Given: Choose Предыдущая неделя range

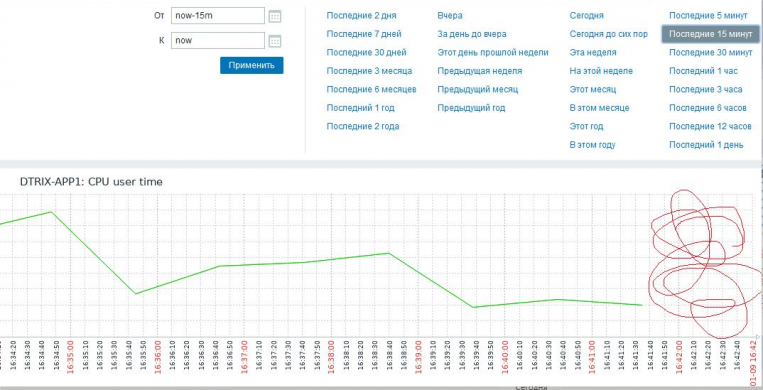Looking at the screenshot, I should pos(480,71).
